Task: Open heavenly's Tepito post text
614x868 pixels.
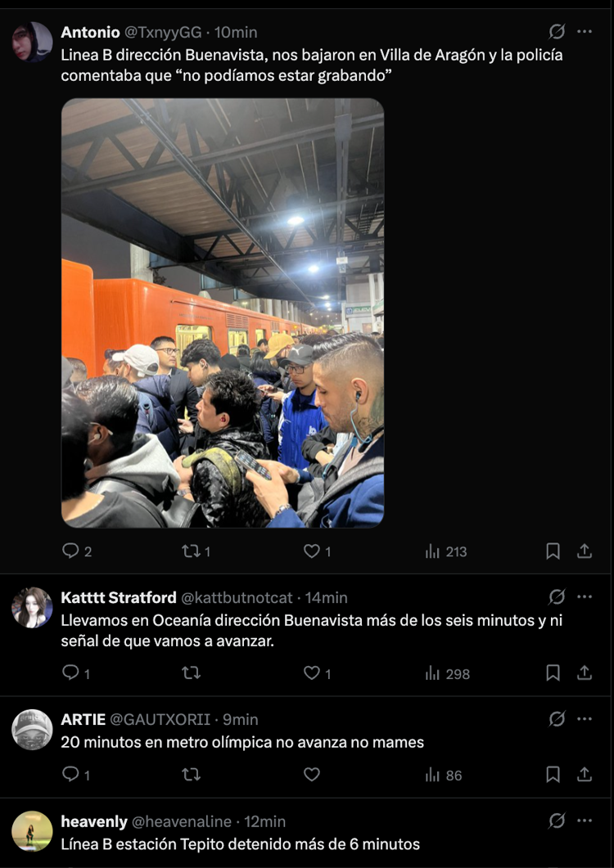Action: pyautogui.click(x=241, y=844)
